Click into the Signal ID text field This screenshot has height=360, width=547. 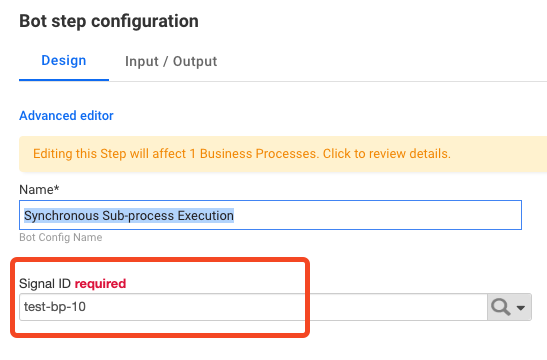(x=253, y=307)
